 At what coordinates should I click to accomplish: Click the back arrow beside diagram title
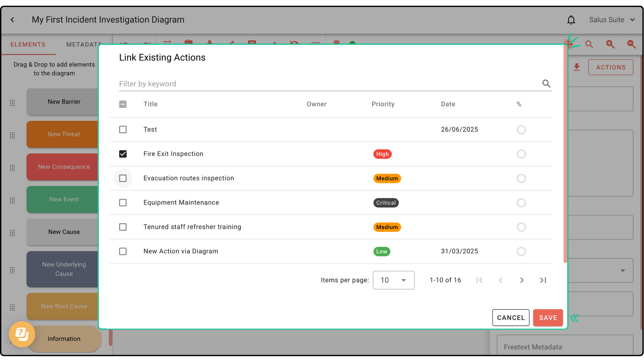(12, 20)
